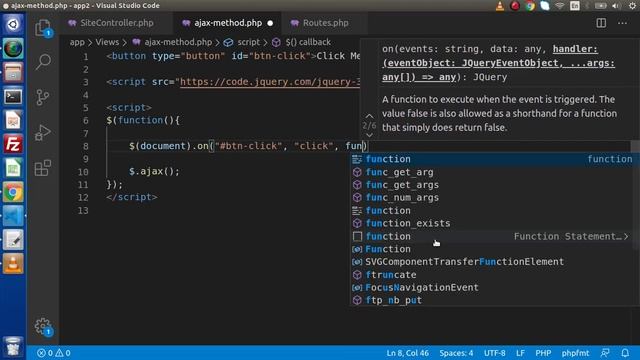640x360 pixels.
Task: Open the jQuery script src URL link
Action: click(270, 82)
